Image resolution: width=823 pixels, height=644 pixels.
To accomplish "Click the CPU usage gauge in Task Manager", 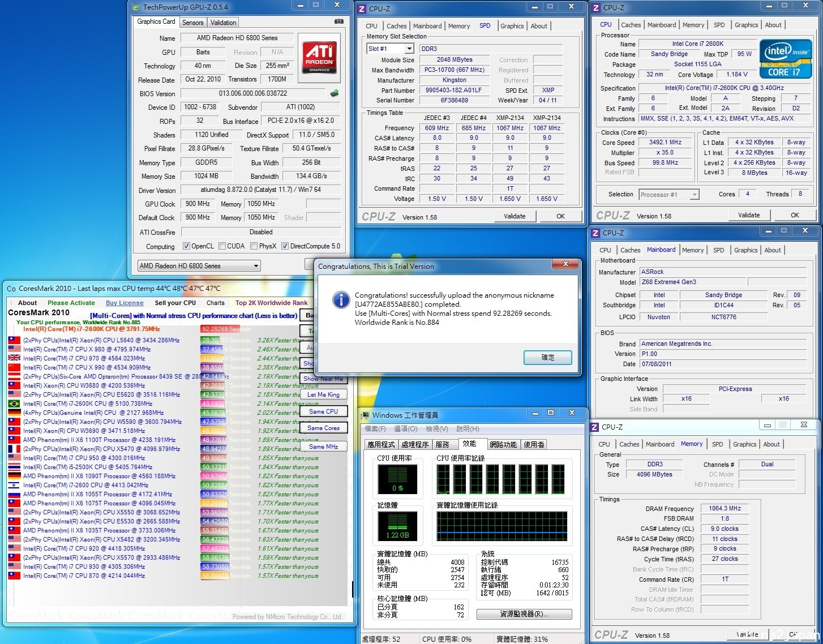I will (397, 478).
